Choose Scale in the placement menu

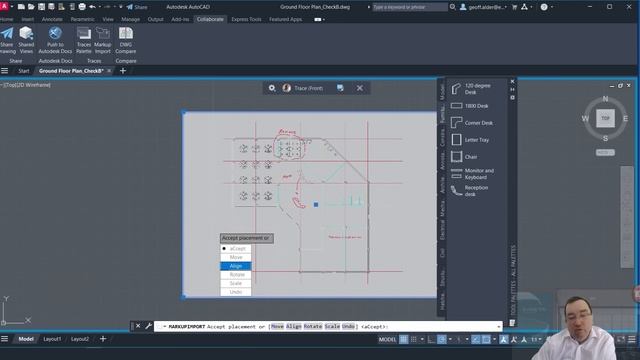(236, 283)
